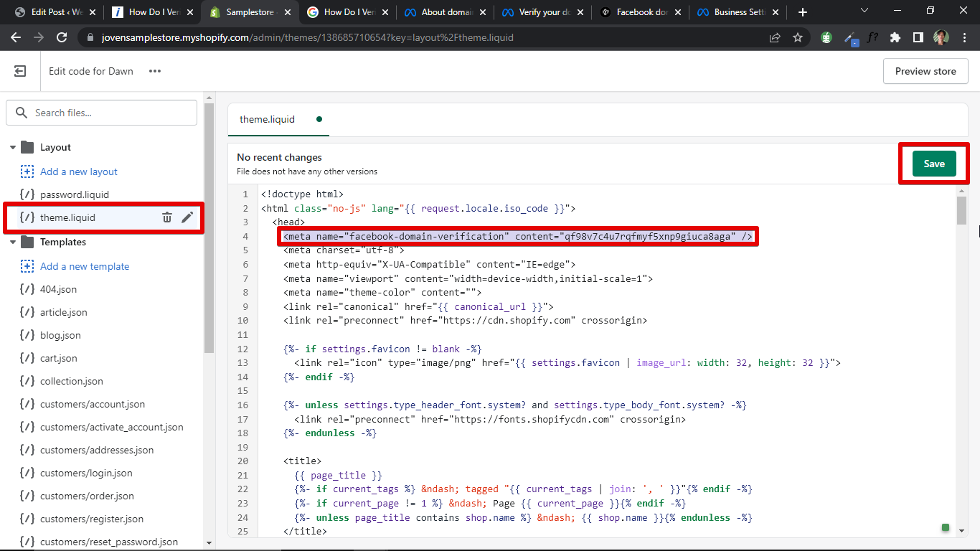Close the Business Settings browser tab
This screenshot has height=551, width=980.
pyautogui.click(x=775, y=12)
